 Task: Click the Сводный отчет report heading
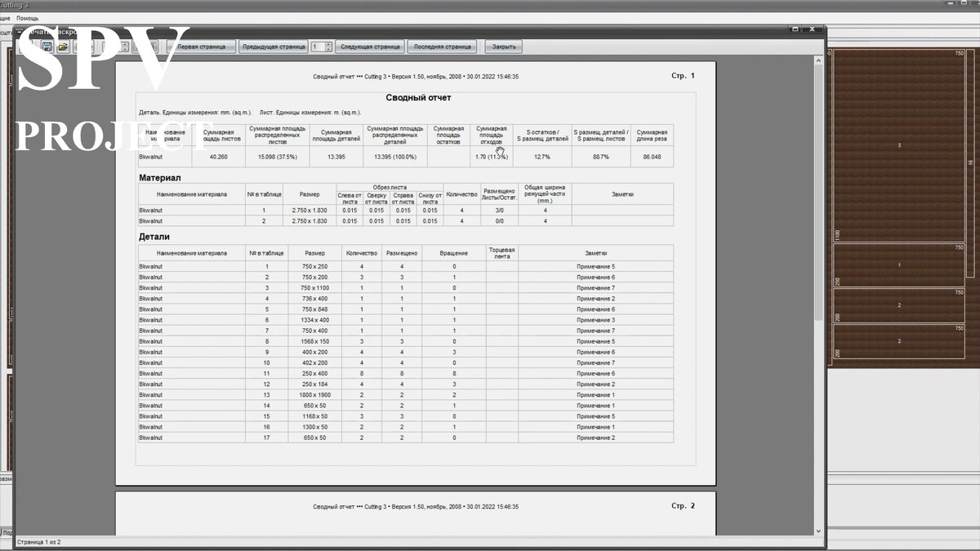click(418, 98)
